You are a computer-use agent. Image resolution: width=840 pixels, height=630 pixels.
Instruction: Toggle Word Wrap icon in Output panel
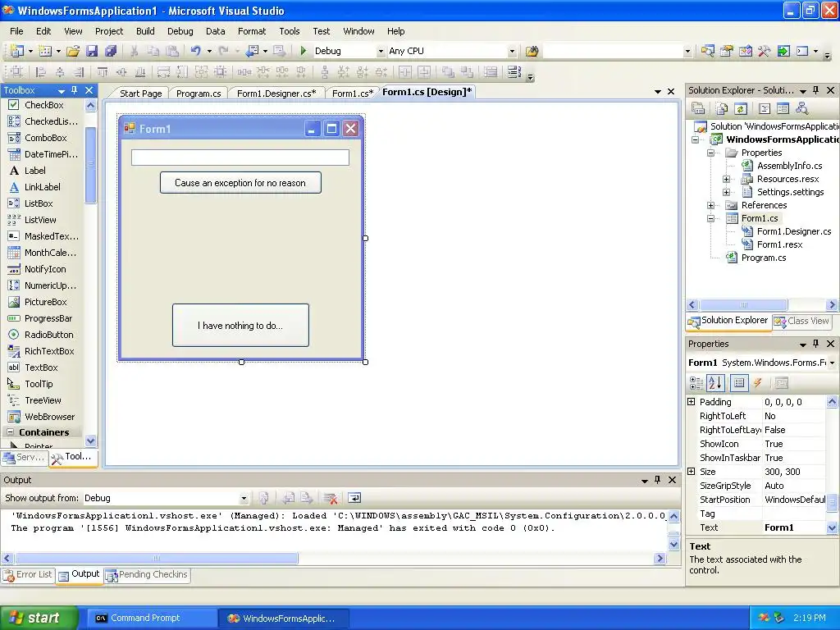[x=354, y=498]
